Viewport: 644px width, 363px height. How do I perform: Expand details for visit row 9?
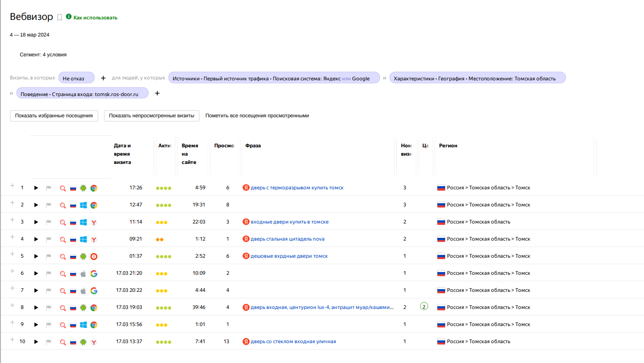[12, 322]
